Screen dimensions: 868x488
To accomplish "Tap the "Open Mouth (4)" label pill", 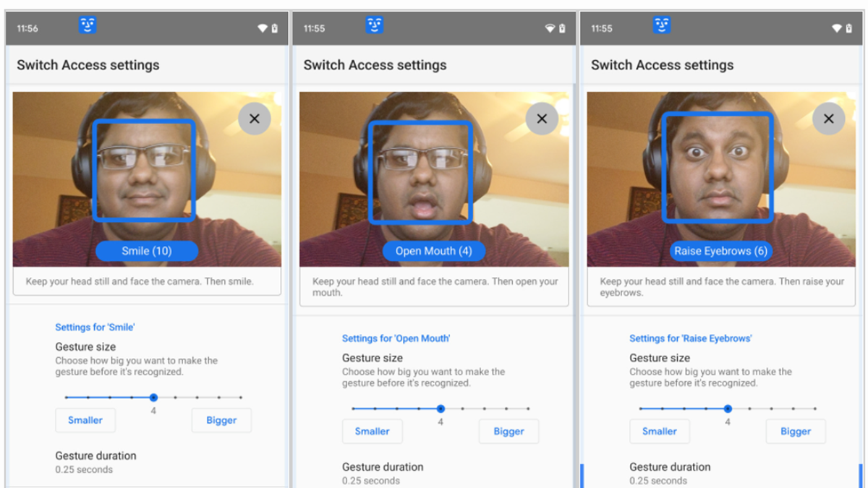I will tap(433, 252).
